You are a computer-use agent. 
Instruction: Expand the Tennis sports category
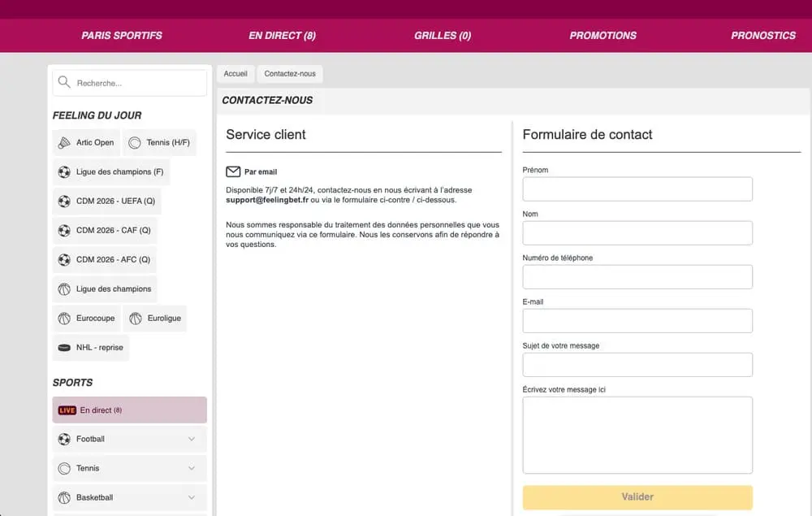[x=192, y=468]
